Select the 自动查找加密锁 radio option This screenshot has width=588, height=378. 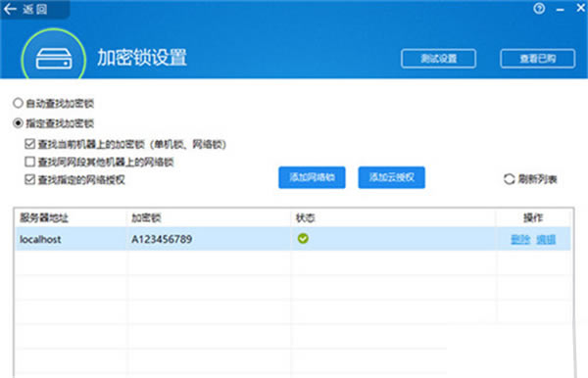[x=18, y=103]
